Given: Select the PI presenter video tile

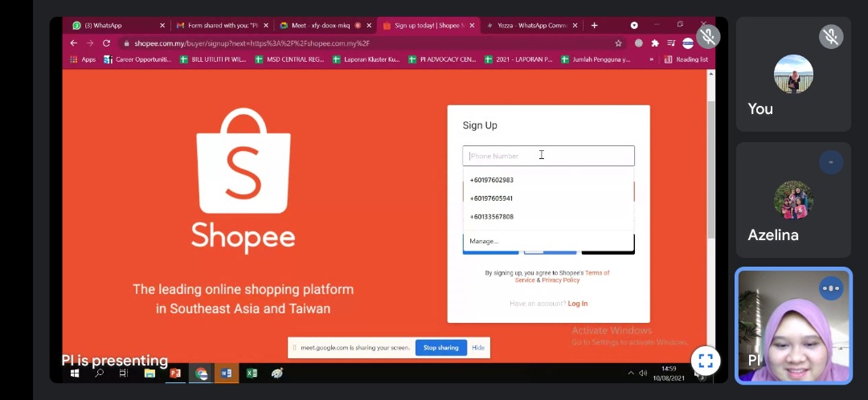Looking at the screenshot, I should (x=793, y=326).
